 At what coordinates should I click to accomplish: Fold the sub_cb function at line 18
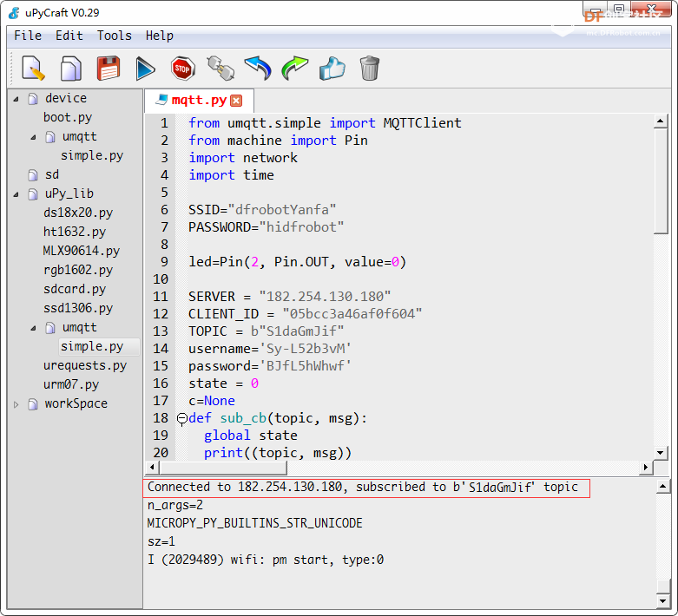click(x=182, y=418)
